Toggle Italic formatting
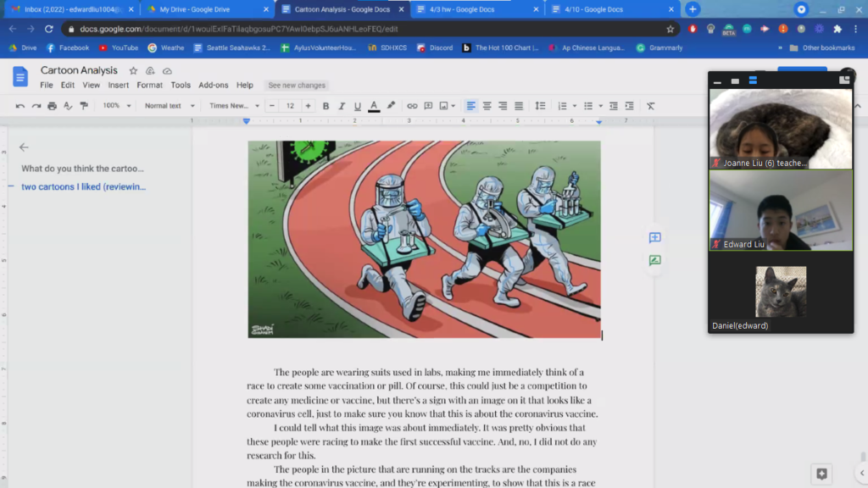The height and width of the screenshot is (488, 868). tap(342, 106)
